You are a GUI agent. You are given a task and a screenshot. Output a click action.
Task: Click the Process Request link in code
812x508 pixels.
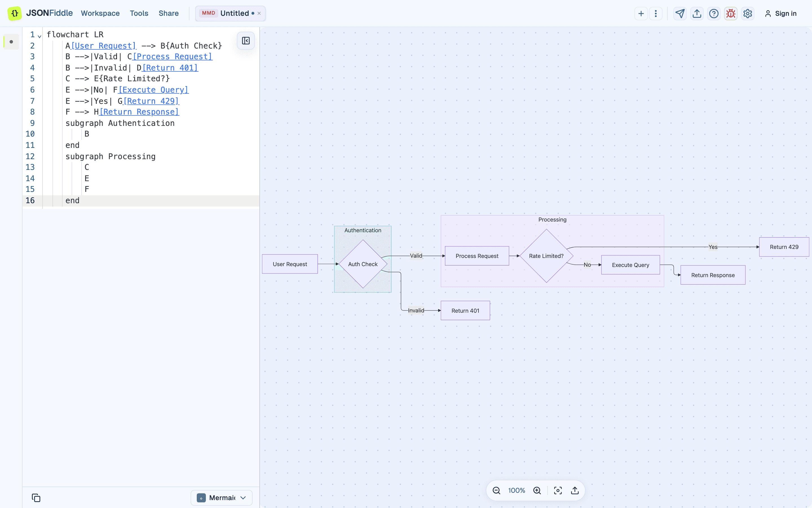point(173,56)
